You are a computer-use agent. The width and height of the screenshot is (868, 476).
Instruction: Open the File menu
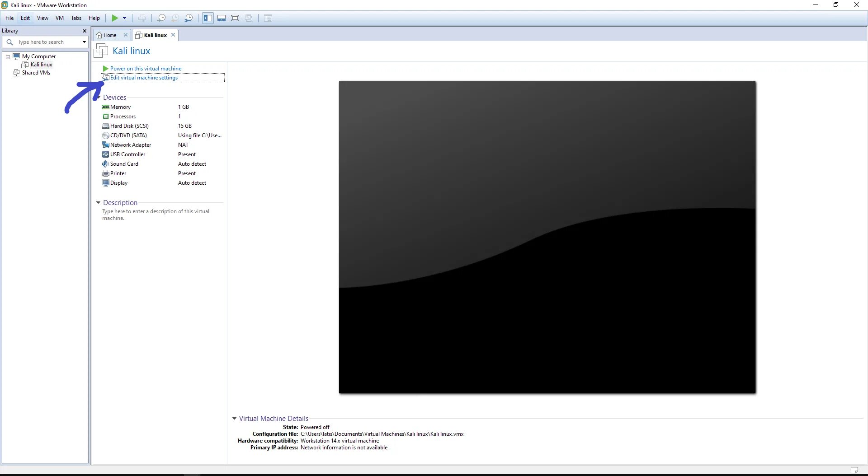pos(9,18)
